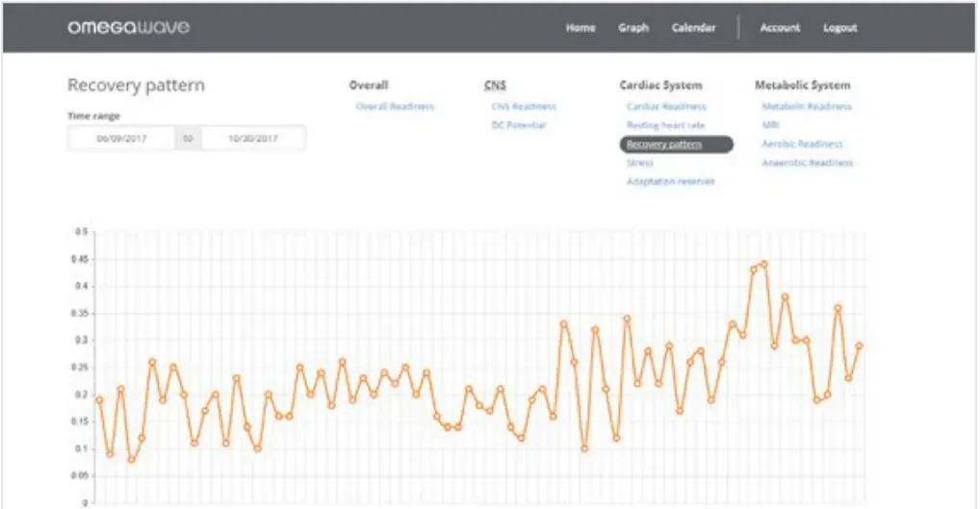The width and height of the screenshot is (980, 509).
Task: Open the Adaptation reserves link
Action: point(671,181)
